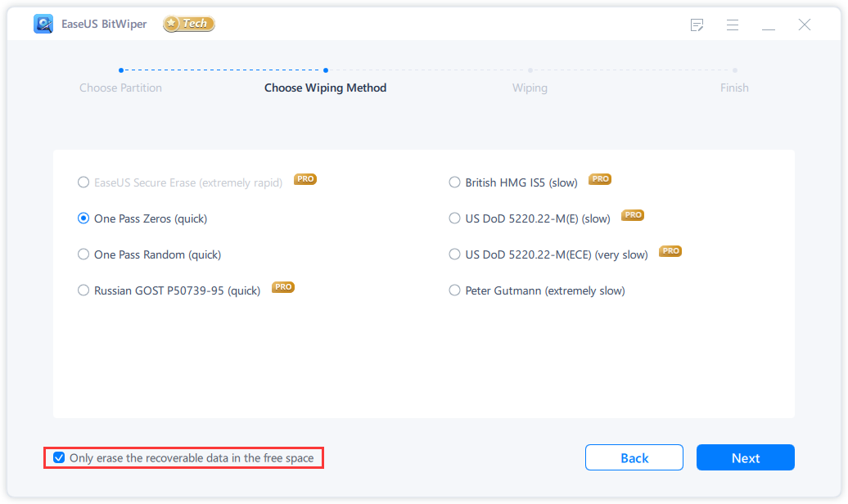Open the hamburger menu
Viewport: 848px width, 504px height.
click(733, 25)
